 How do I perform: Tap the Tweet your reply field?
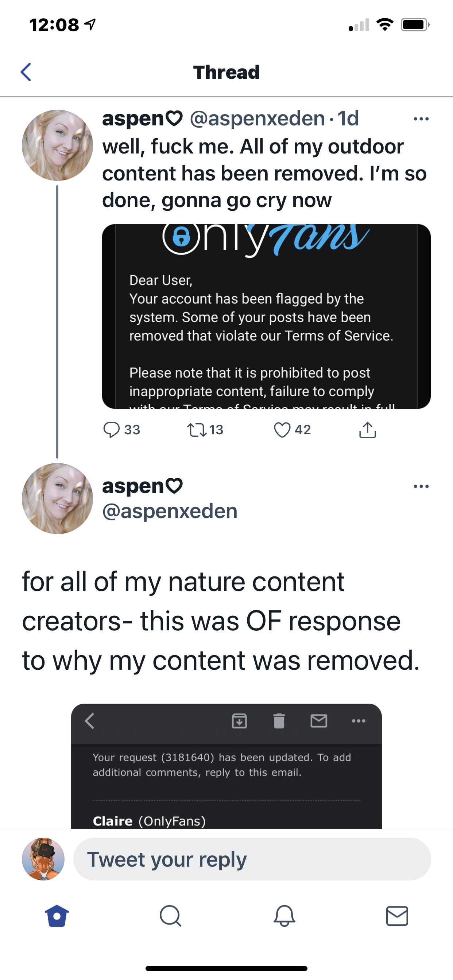[x=252, y=859]
